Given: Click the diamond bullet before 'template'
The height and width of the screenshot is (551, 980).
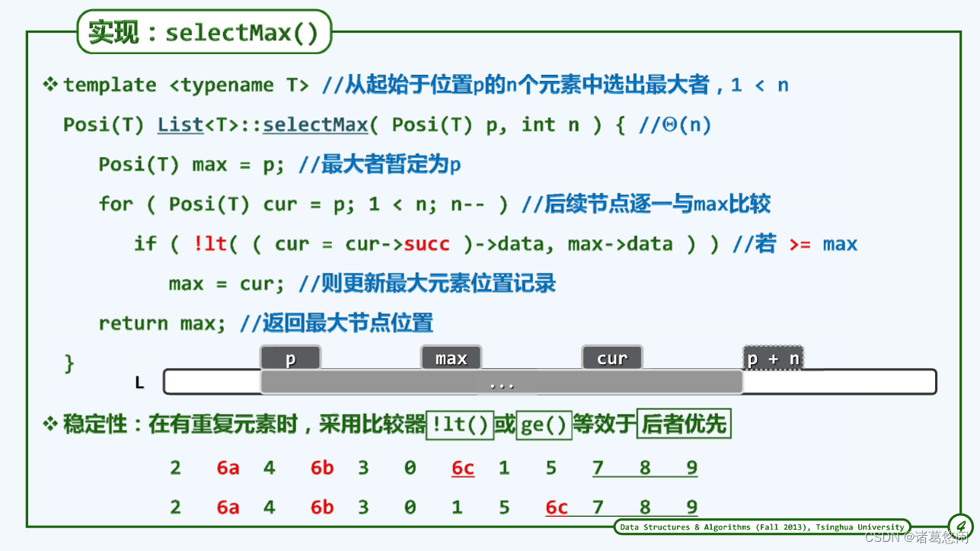Looking at the screenshot, I should click(x=50, y=84).
